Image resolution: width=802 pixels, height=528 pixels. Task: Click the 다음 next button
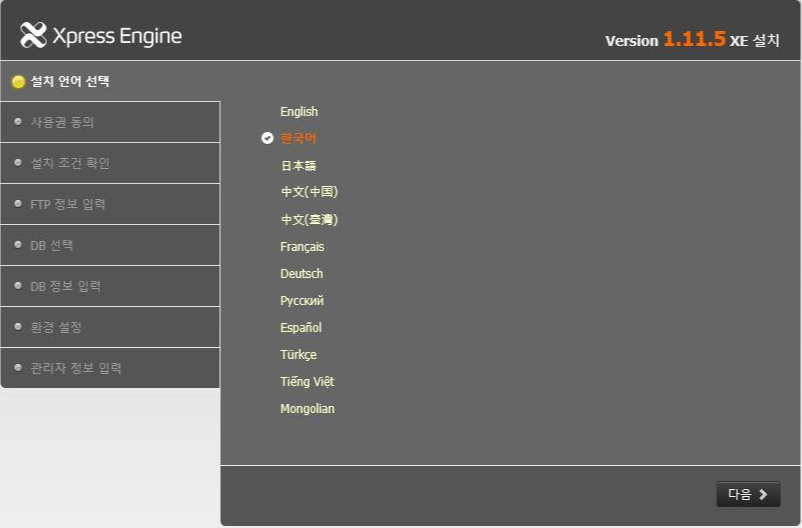point(748,494)
